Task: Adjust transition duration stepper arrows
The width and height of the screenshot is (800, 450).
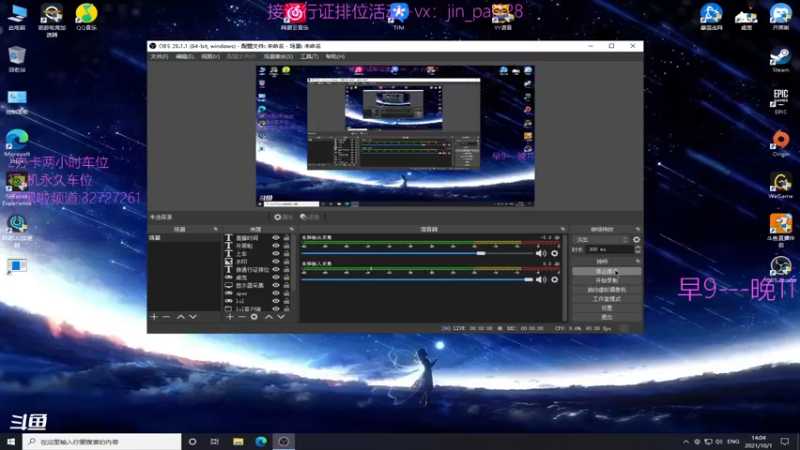Action: tap(637, 249)
